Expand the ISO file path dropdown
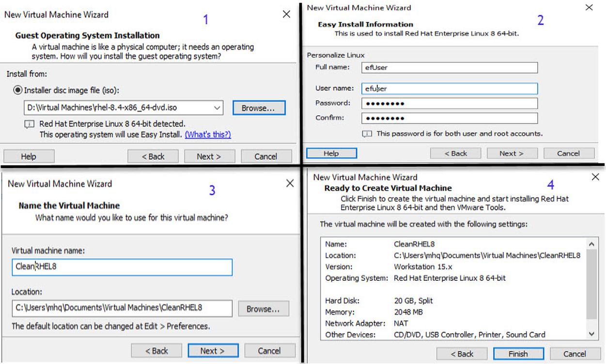 pos(217,107)
